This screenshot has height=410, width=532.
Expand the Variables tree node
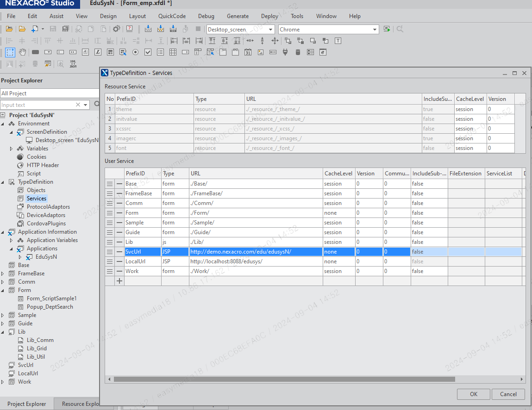coord(12,149)
